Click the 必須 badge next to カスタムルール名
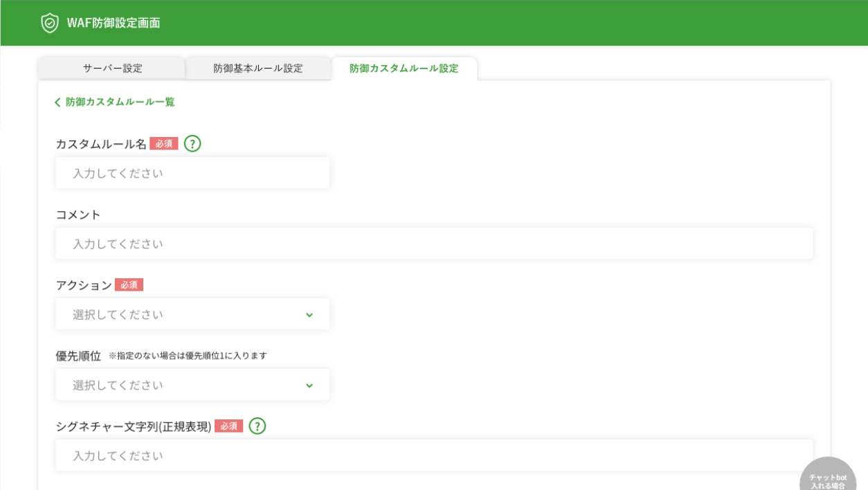The image size is (868, 490). coord(164,144)
